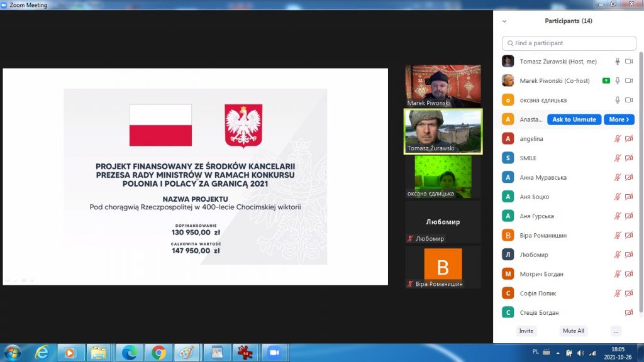This screenshot has width=644, height=362.
Task: Open the More menu for Anastasia
Action: (x=619, y=119)
